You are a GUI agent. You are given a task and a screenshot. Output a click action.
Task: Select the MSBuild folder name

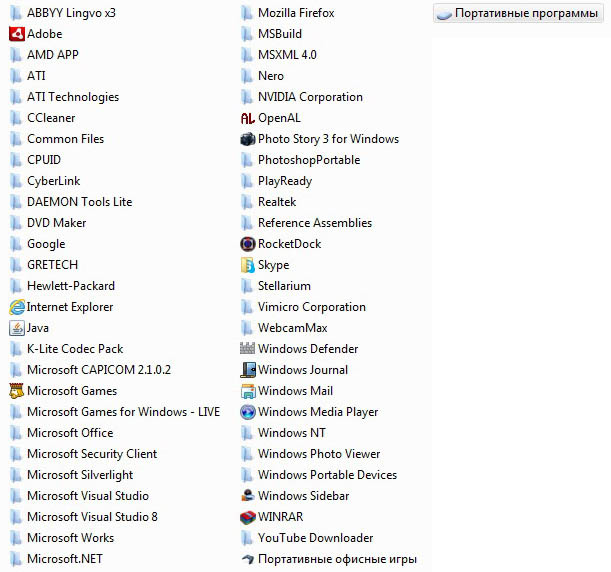click(280, 34)
